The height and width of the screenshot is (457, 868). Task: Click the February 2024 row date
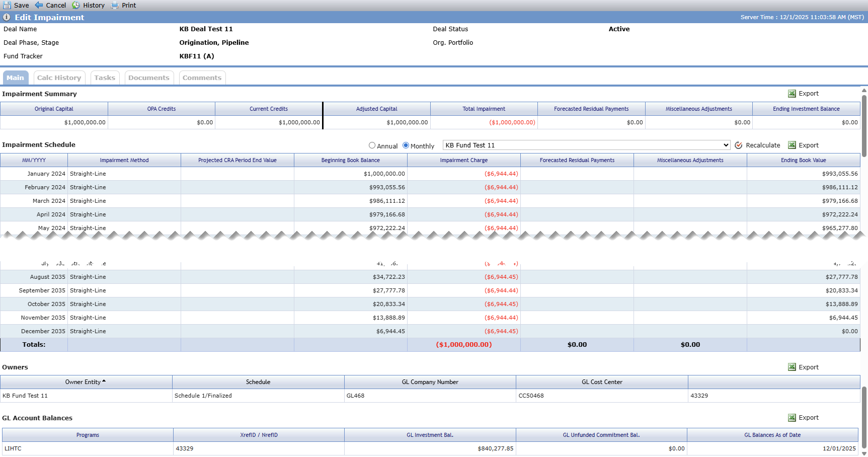coord(45,187)
